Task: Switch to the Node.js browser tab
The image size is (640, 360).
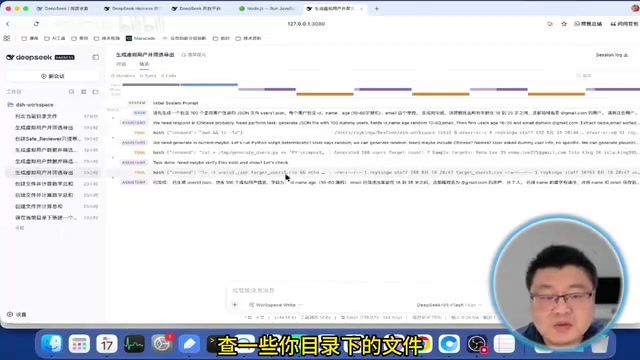Action: pyautogui.click(x=267, y=8)
